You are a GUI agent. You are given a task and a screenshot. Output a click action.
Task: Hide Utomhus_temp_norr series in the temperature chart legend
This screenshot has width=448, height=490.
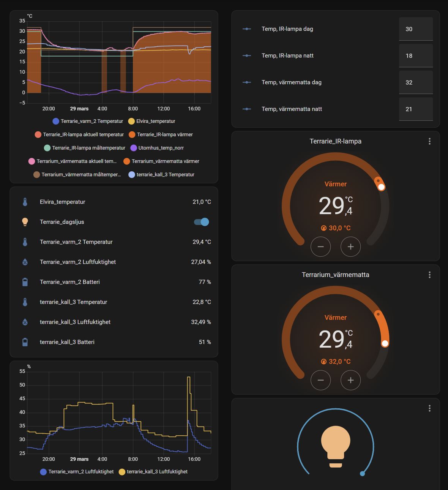click(x=157, y=148)
